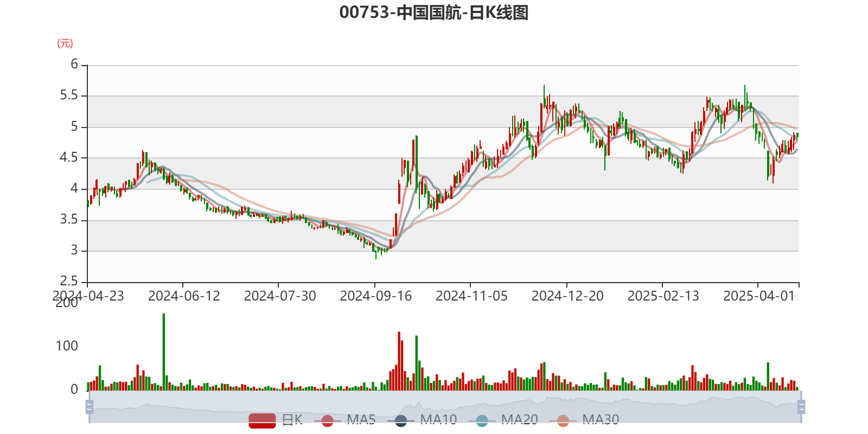Click the (元) unit label
The width and height of the screenshot is (868, 434).
(65, 43)
